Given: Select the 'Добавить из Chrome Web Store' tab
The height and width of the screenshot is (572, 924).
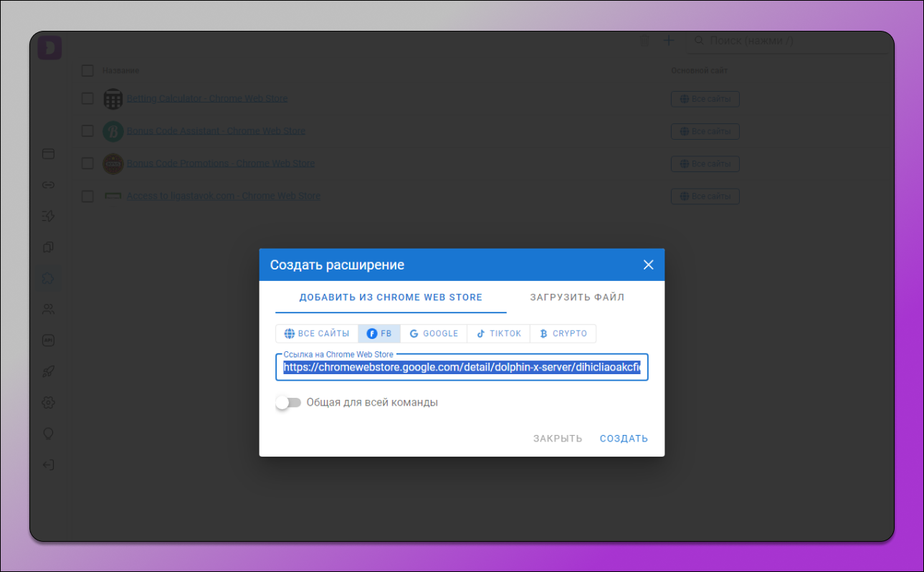Looking at the screenshot, I should [391, 297].
